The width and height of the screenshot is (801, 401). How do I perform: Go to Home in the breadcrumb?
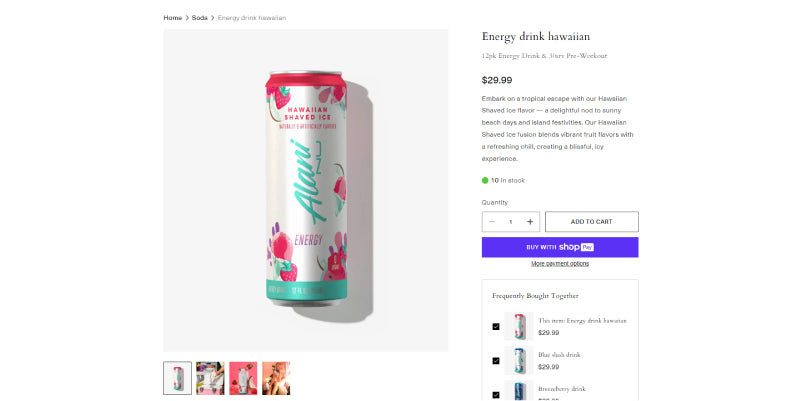coord(173,18)
